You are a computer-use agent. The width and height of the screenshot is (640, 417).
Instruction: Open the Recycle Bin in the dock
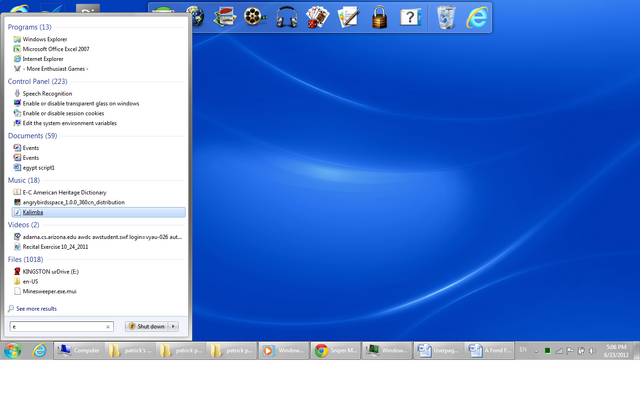[x=446, y=17]
